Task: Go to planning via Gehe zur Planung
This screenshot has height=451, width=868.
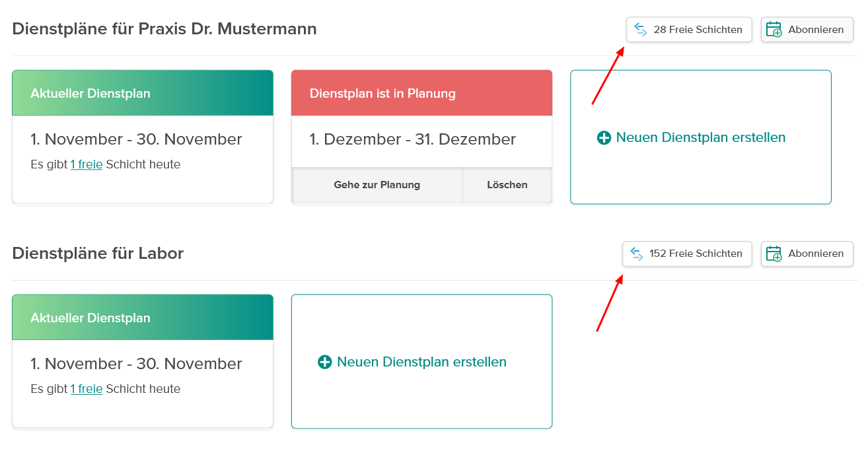Action: pyautogui.click(x=377, y=185)
